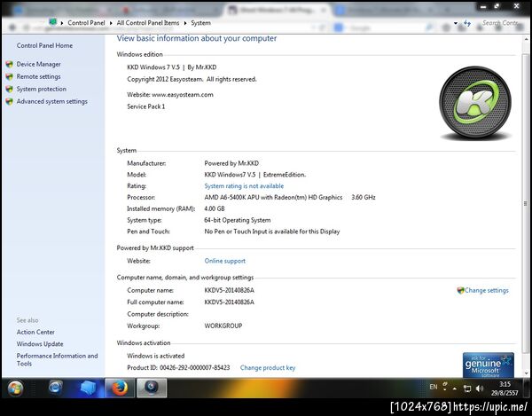Click the System protection shield icon
The width and height of the screenshot is (532, 416).
(x=10, y=89)
